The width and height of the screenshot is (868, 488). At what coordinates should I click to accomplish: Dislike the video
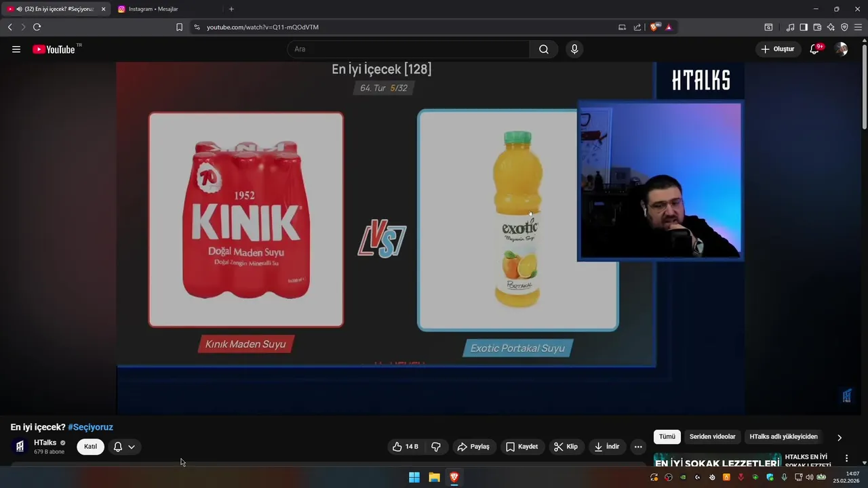436,447
